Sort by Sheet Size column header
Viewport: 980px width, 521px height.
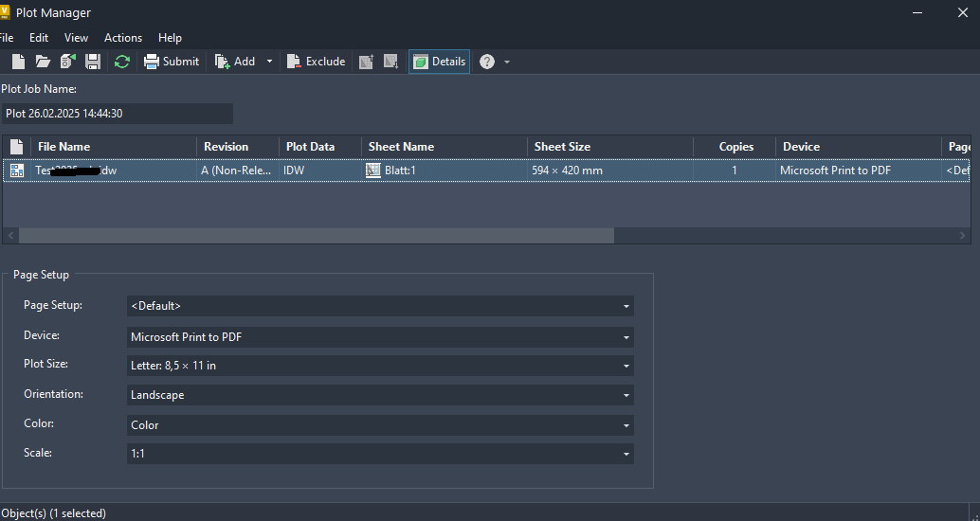click(x=610, y=147)
